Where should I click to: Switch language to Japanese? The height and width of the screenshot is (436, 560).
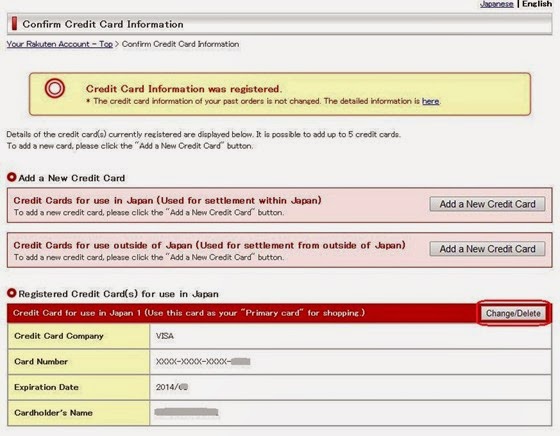click(x=496, y=4)
